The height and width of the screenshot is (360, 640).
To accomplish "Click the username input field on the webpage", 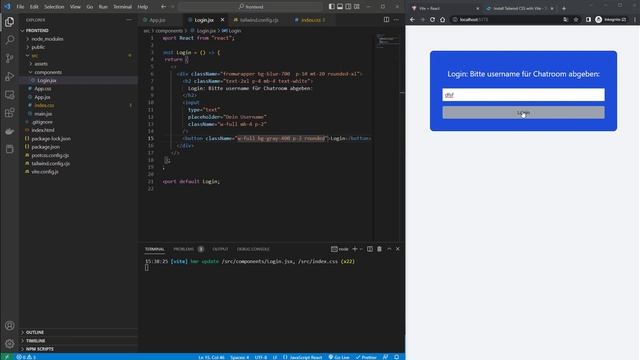I will click(x=523, y=95).
